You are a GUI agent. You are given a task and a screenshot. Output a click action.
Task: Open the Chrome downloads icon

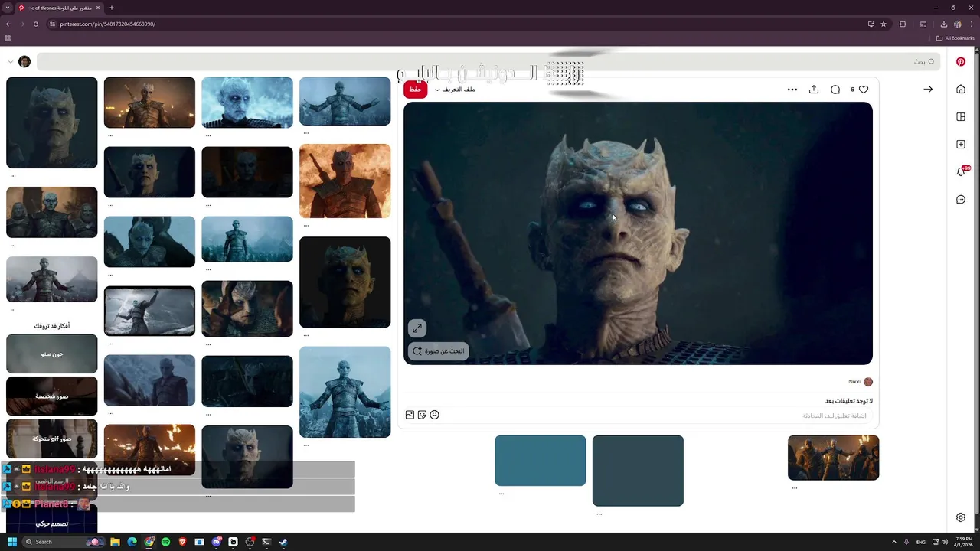pos(944,24)
